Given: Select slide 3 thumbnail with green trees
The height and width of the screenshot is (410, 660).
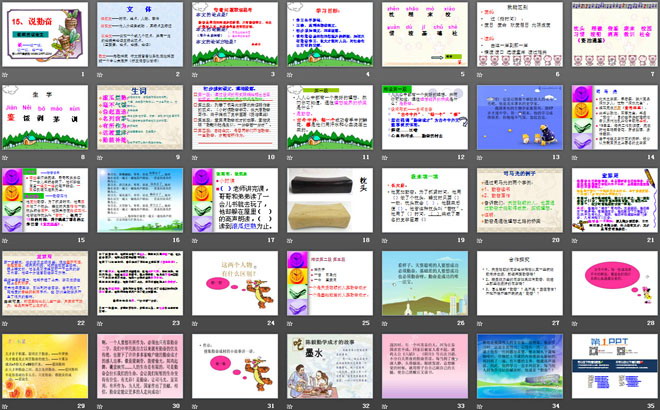Looking at the screenshot, I should pyautogui.click(x=235, y=35).
